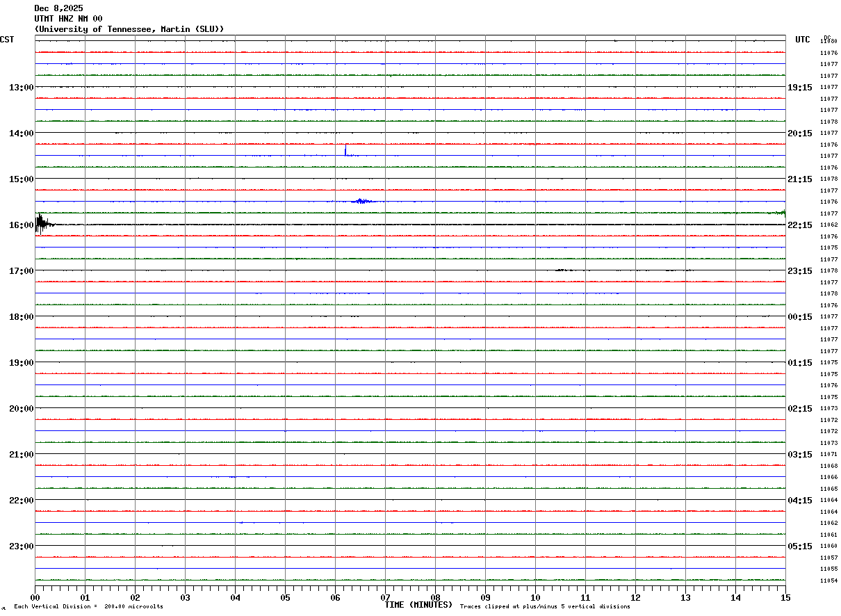Viewport: 841px width, 616px height.
Task: Click the 15 minute axis tick
Action: click(x=785, y=597)
